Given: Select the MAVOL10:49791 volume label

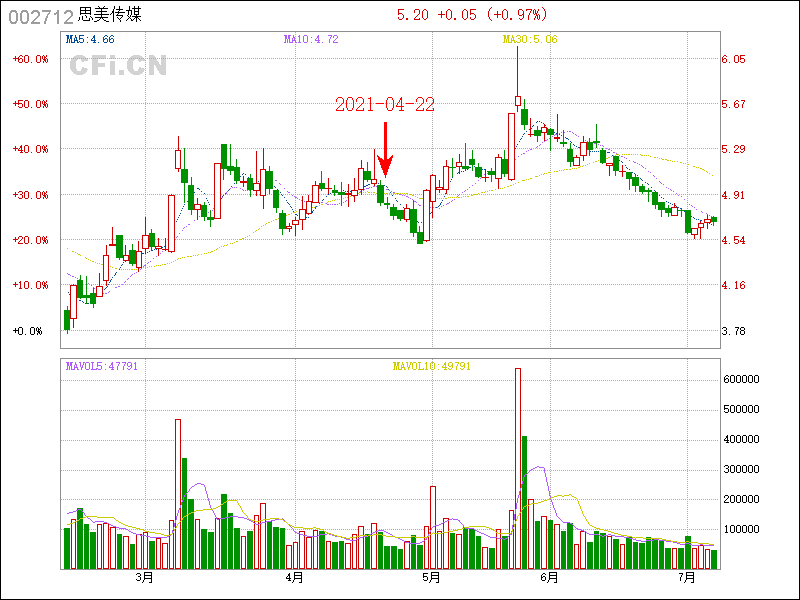Looking at the screenshot, I should (x=431, y=366).
